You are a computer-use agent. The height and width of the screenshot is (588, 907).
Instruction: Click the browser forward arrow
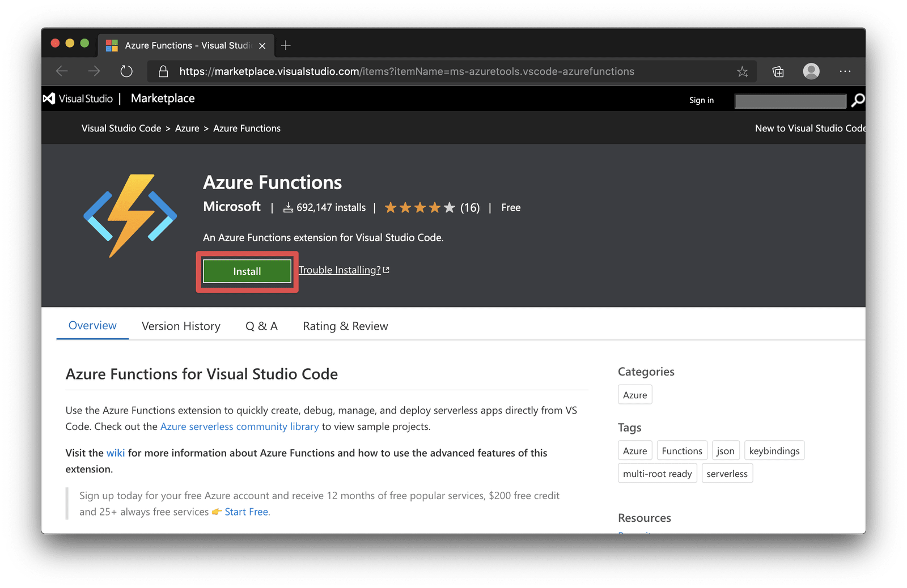(94, 71)
